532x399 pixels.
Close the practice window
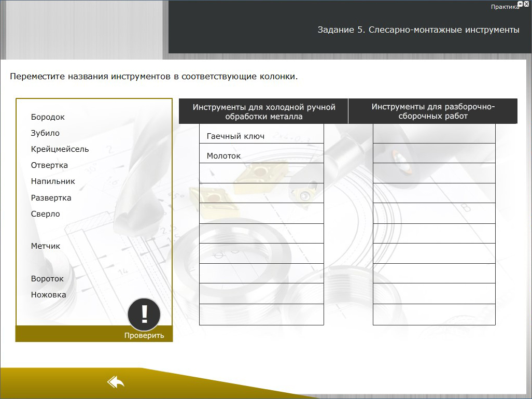pos(527,4)
